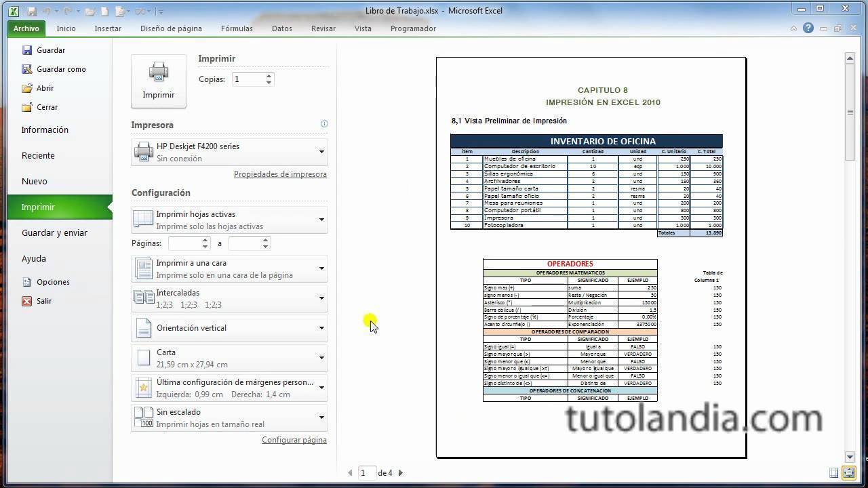
Task: Click the red OPERADORES title in preview
Action: [x=570, y=264]
